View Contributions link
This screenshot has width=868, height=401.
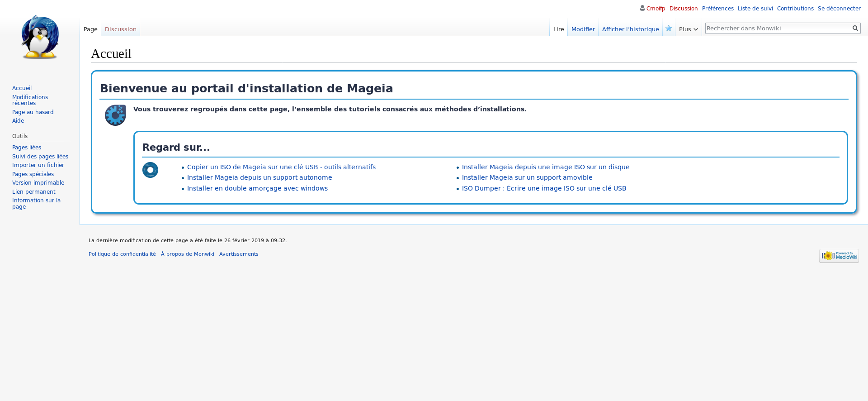point(795,9)
